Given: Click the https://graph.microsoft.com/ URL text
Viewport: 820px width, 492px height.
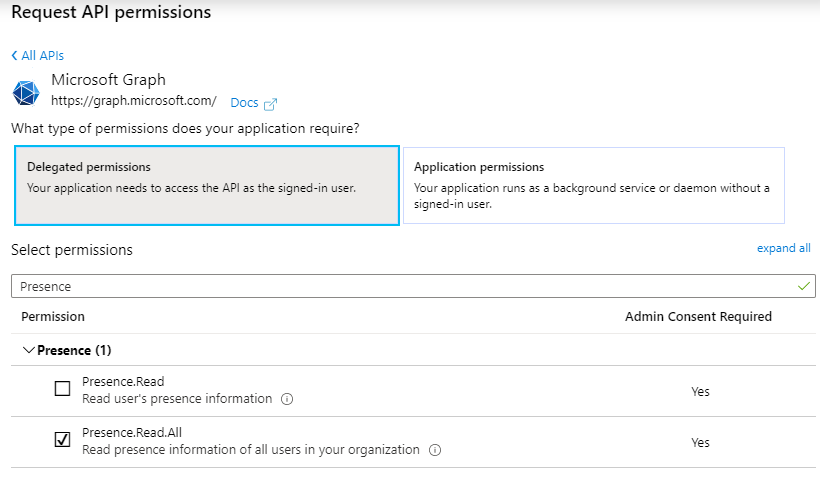Looking at the screenshot, I should 134,100.
